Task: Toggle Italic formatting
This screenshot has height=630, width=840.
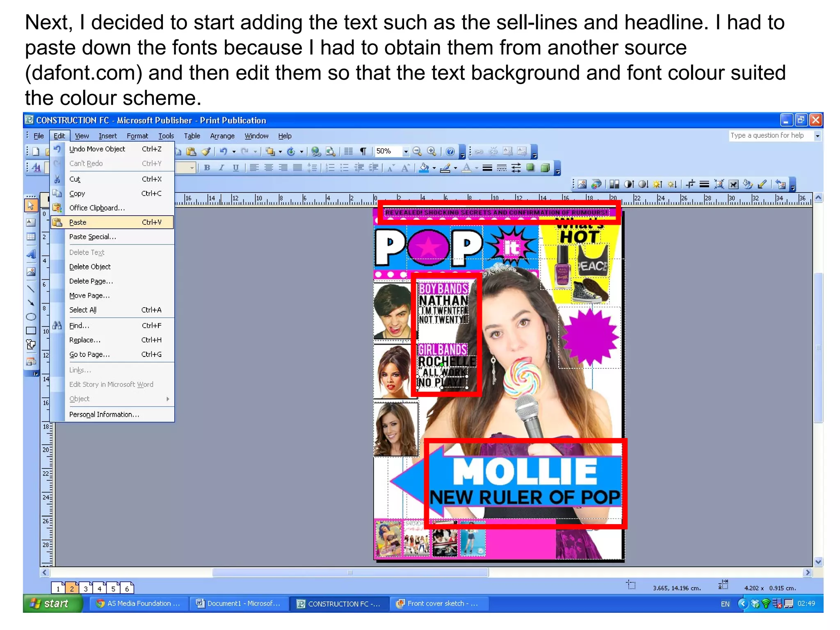Action: coord(221,168)
